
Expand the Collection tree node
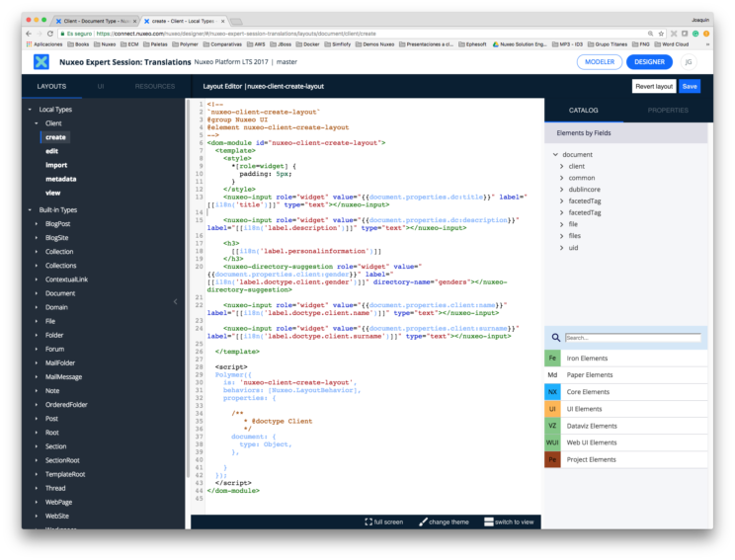[x=37, y=252]
